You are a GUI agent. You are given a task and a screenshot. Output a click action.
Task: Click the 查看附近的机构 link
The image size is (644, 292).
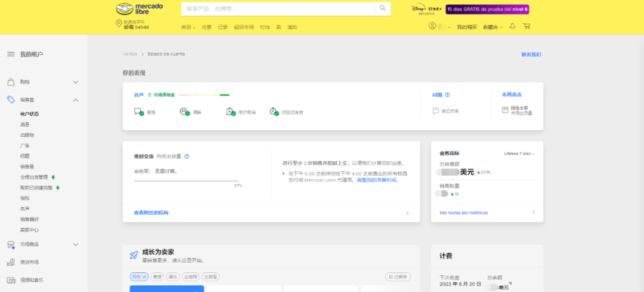point(151,213)
